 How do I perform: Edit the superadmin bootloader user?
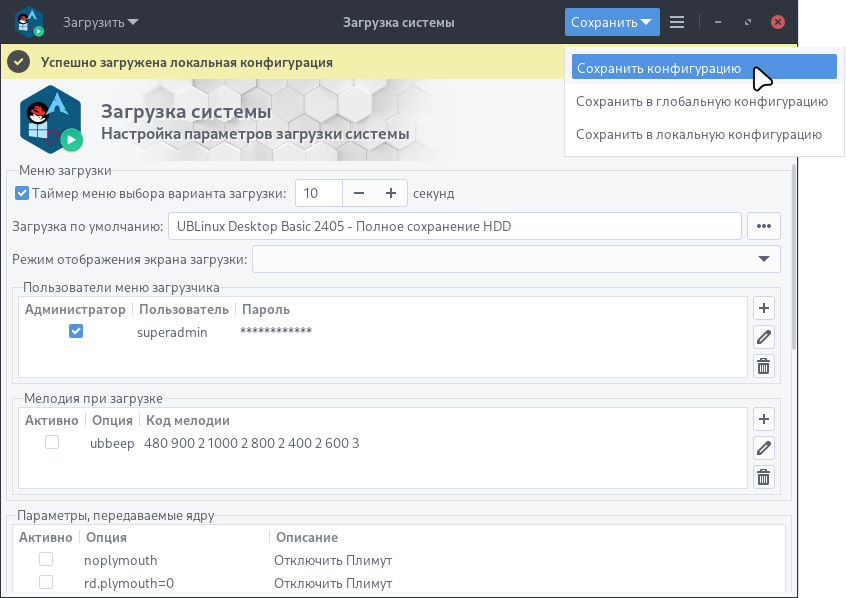pyautogui.click(x=763, y=338)
